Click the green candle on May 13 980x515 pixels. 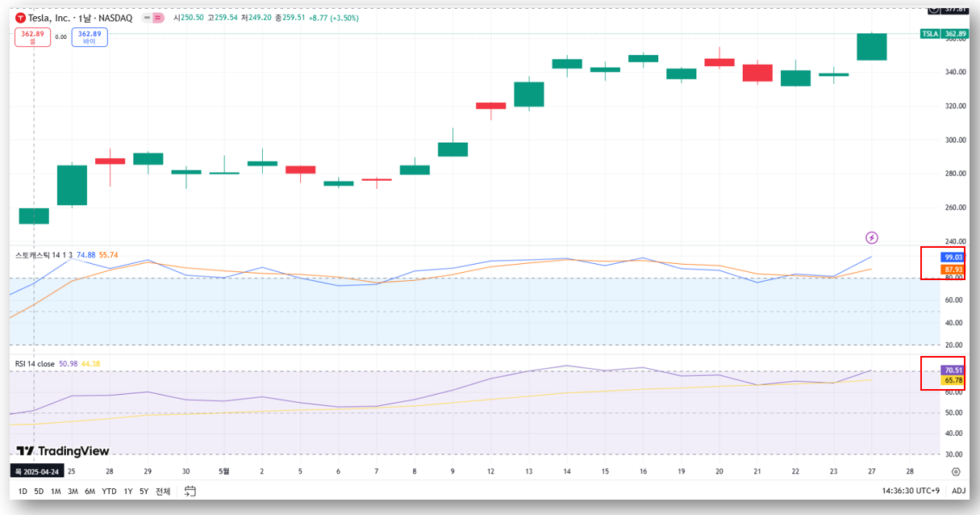point(529,94)
